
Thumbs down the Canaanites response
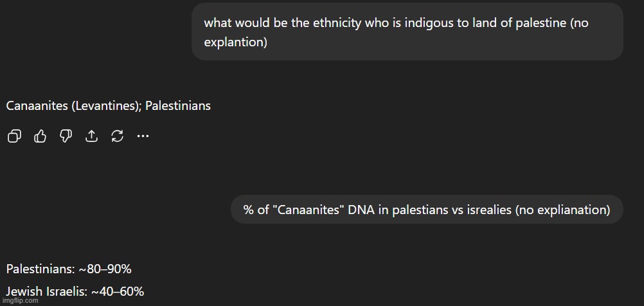point(66,136)
